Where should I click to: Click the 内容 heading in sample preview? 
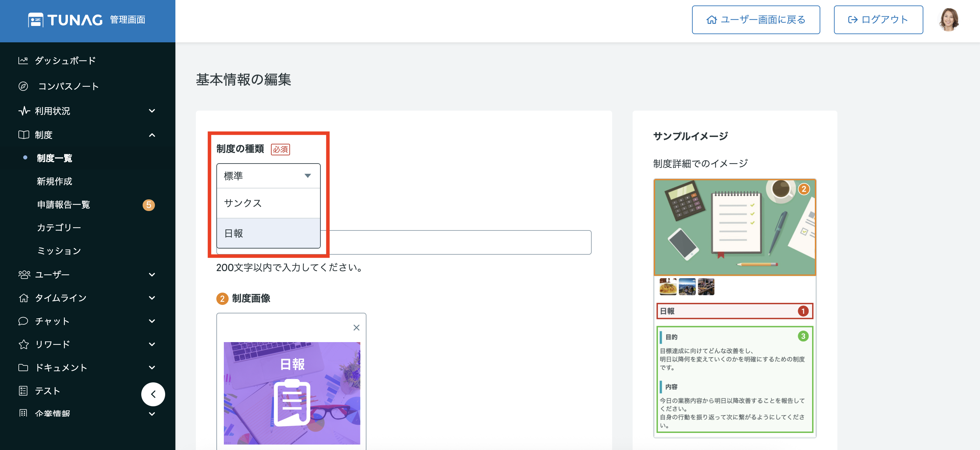pyautogui.click(x=671, y=387)
